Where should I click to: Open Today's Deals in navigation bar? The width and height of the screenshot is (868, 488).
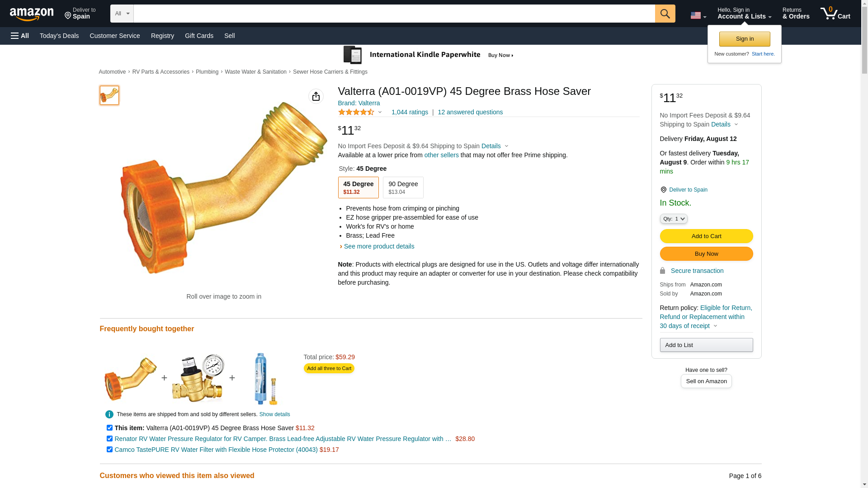click(59, 36)
